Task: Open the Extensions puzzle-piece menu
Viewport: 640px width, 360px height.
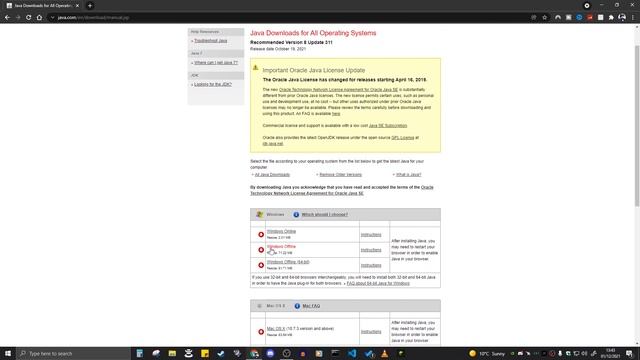Action: [x=611, y=18]
